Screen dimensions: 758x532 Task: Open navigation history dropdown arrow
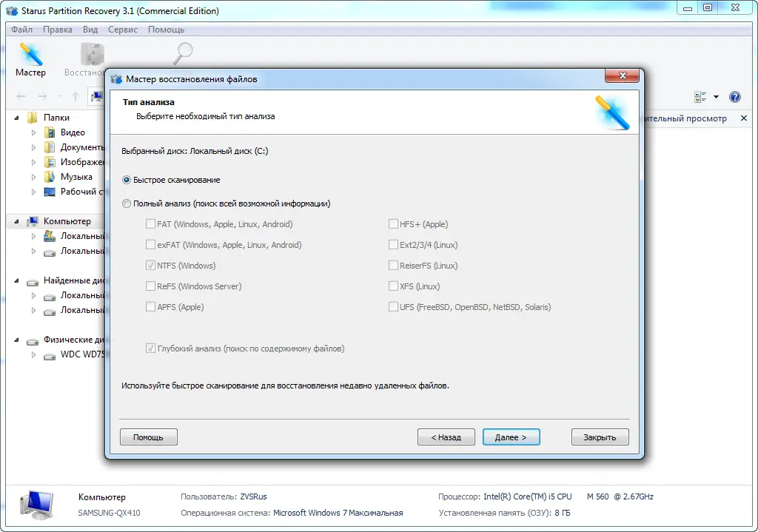[x=59, y=96]
